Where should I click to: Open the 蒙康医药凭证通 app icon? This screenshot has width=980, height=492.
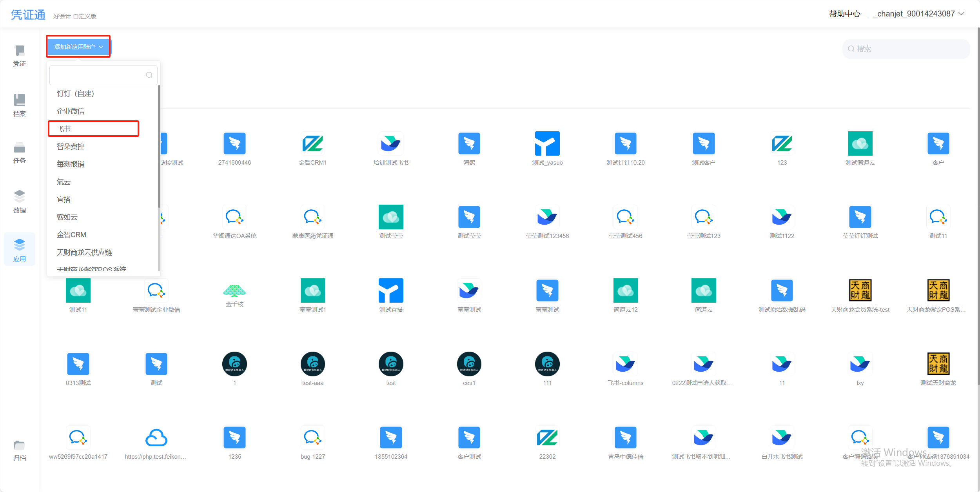point(312,217)
